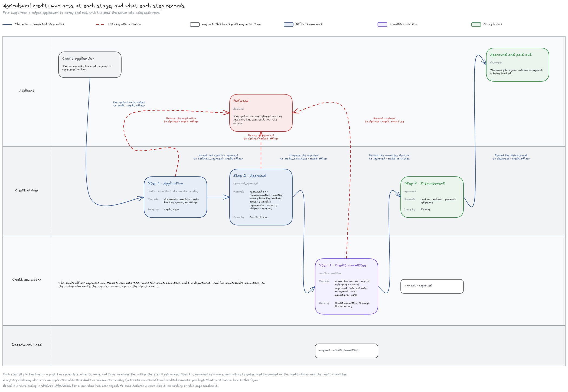This screenshot has height=392, width=568.
Task: Click the 'may act' legend box
Action: click(195, 24)
